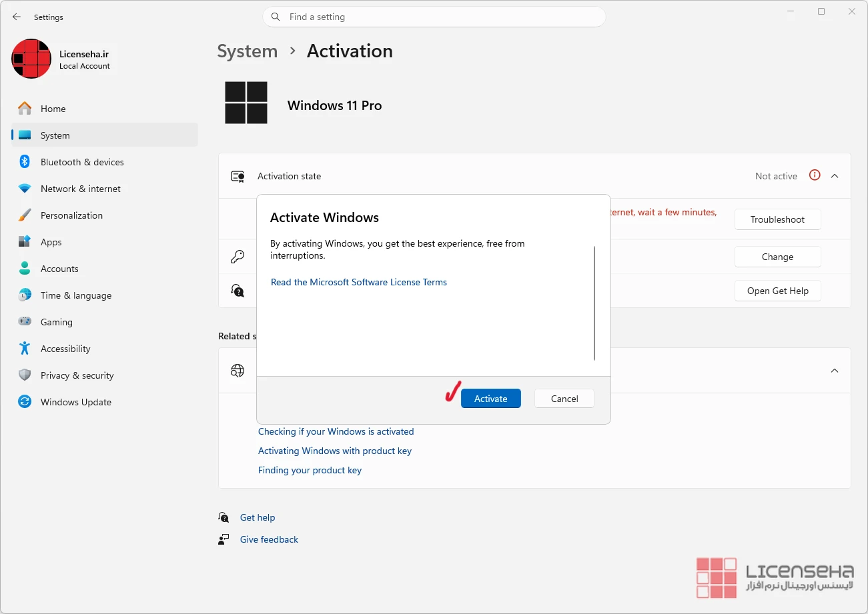
Task: Go back using the Settings back arrow
Action: [17, 17]
